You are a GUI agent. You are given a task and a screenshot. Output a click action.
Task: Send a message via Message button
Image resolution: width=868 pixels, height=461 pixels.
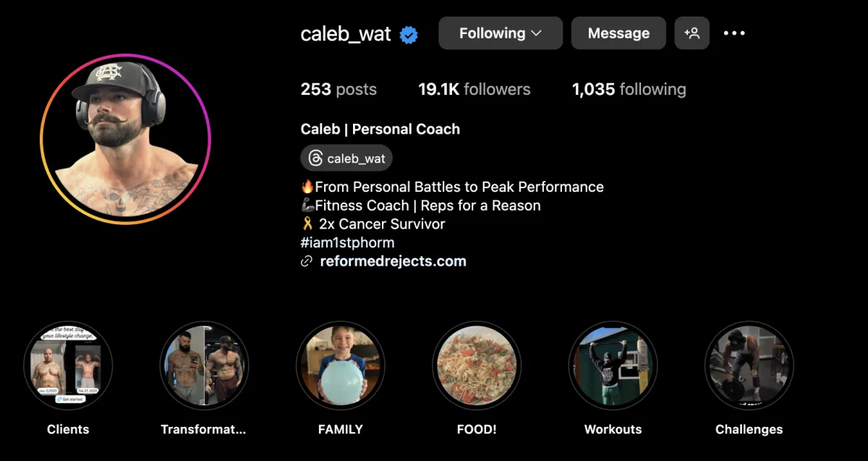pos(618,33)
